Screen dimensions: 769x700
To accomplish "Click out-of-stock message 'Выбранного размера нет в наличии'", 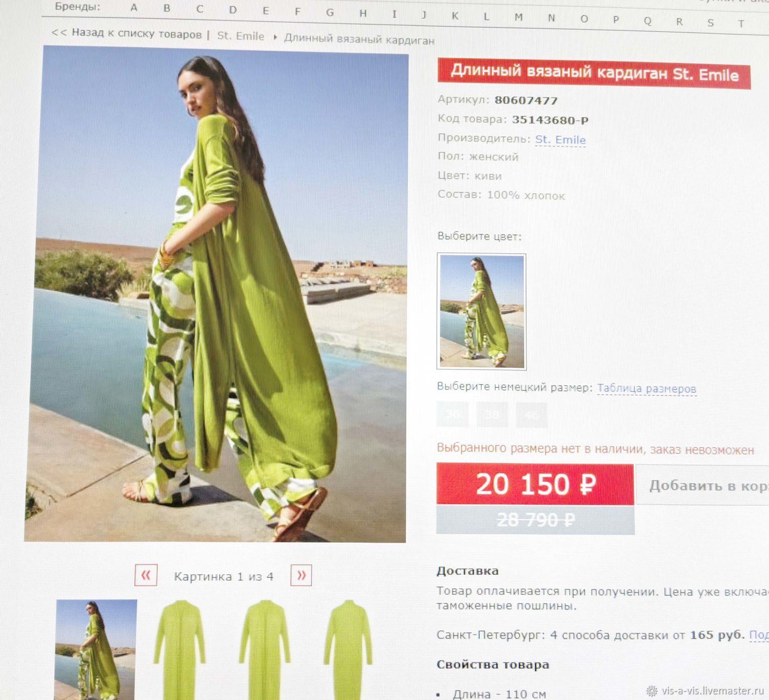I will [595, 449].
